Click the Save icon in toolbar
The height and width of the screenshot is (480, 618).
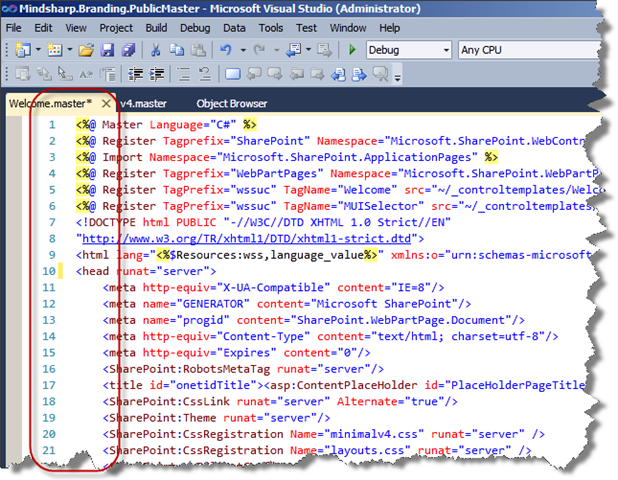[109, 49]
